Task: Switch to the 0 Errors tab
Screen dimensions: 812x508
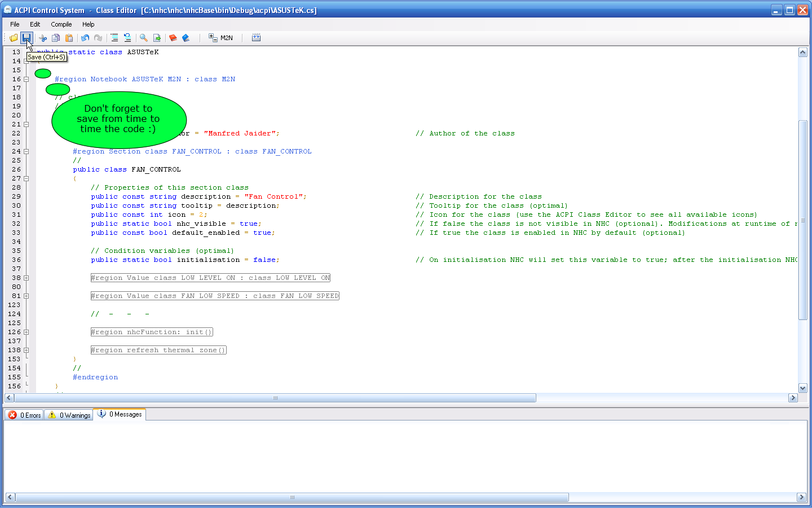Action: [x=24, y=415]
